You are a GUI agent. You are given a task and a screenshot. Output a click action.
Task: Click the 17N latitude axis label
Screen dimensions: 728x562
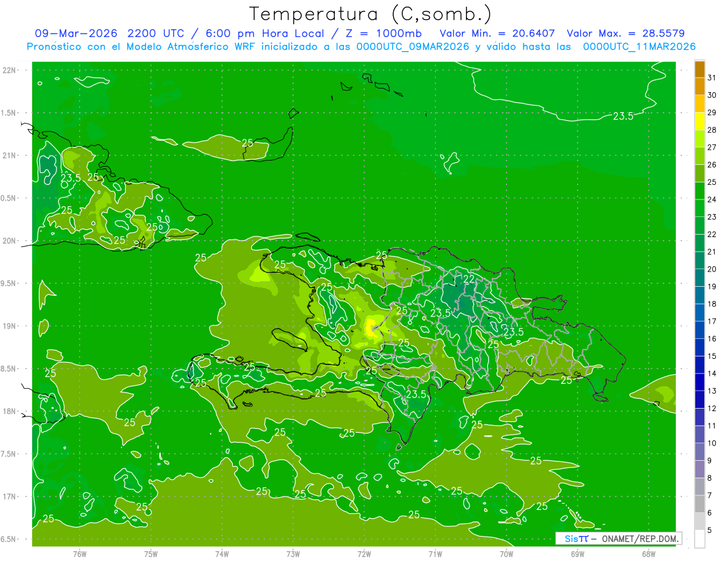tap(10, 497)
